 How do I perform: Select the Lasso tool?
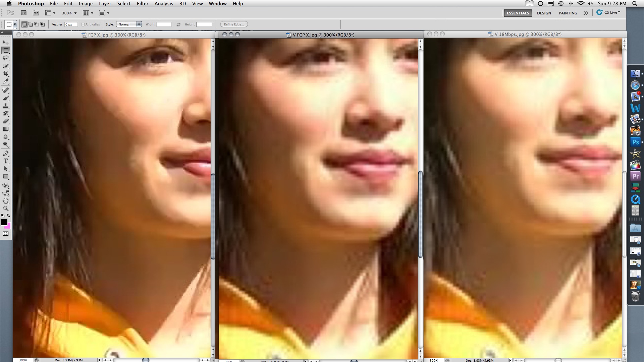(6, 58)
